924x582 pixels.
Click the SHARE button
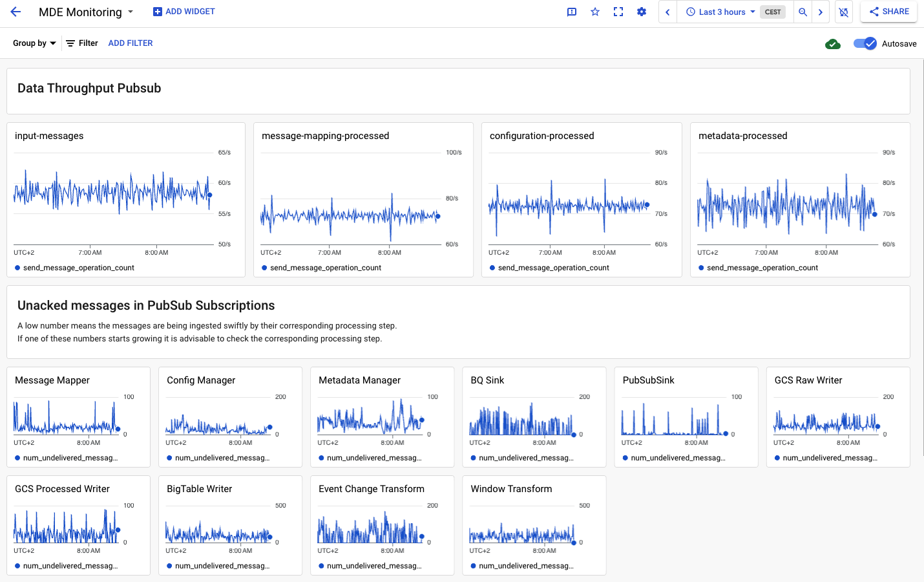click(x=888, y=12)
